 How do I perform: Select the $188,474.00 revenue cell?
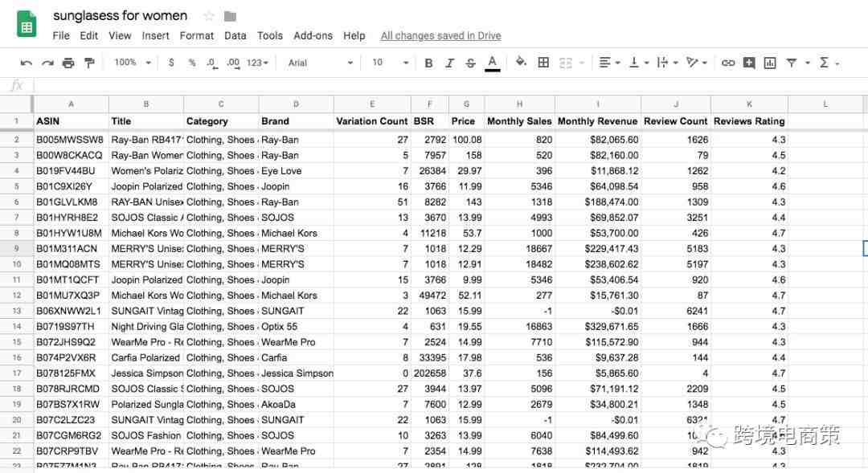point(598,202)
